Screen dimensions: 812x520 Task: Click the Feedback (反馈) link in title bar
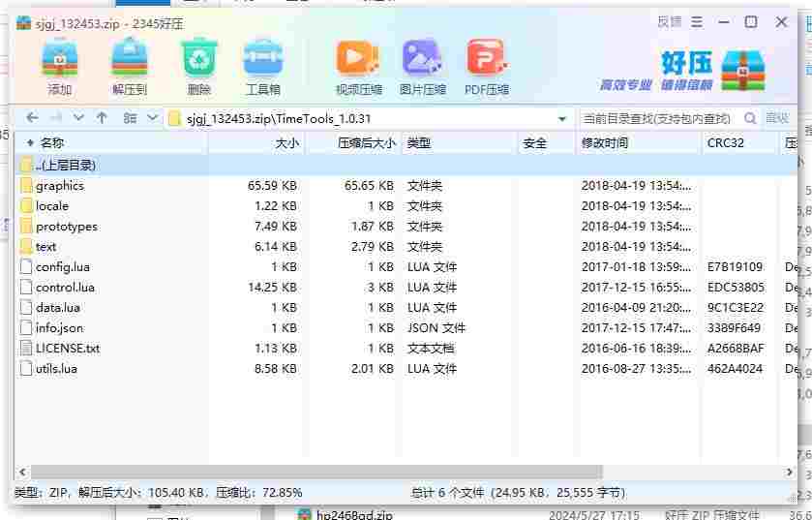click(x=670, y=22)
